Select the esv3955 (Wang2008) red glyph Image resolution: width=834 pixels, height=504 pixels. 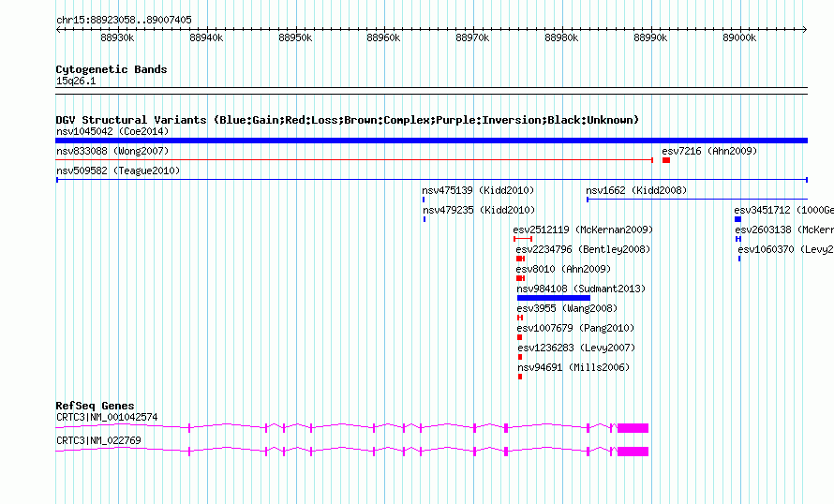(520, 318)
